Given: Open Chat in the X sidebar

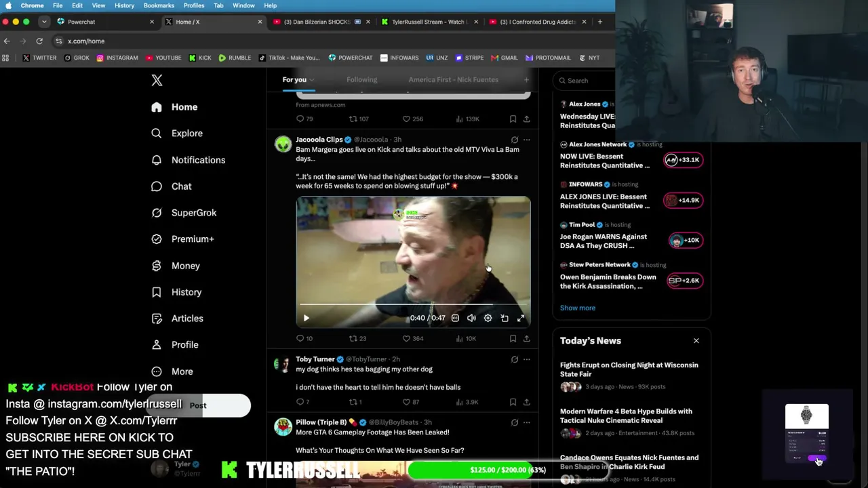Looking at the screenshot, I should (172, 186).
